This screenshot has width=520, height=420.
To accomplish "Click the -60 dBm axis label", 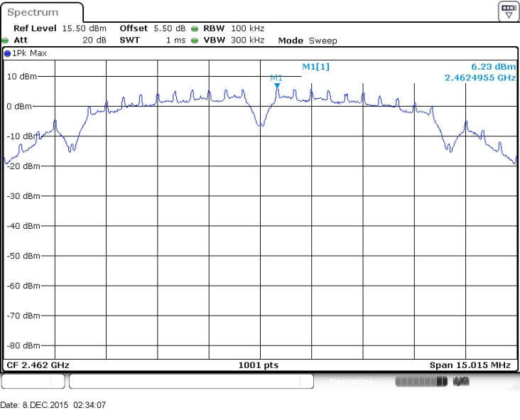I will pos(23,286).
